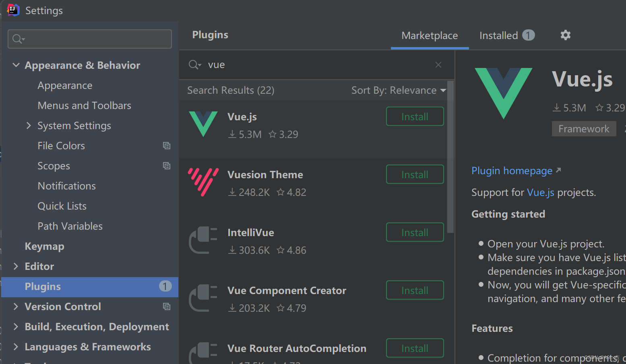Click the Getting started heading
626x364 pixels.
click(508, 214)
